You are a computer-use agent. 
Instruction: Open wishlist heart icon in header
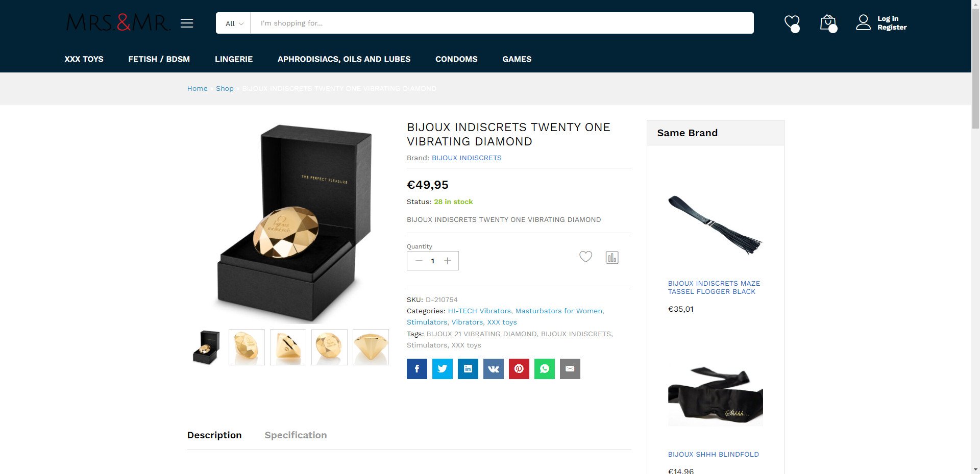pos(792,23)
